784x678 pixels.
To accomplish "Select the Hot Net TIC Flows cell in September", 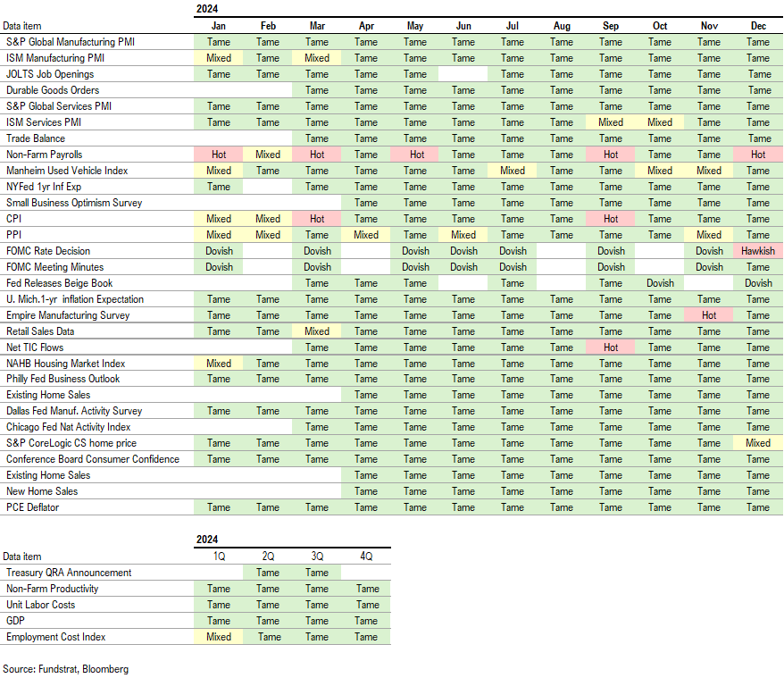I will (611, 347).
